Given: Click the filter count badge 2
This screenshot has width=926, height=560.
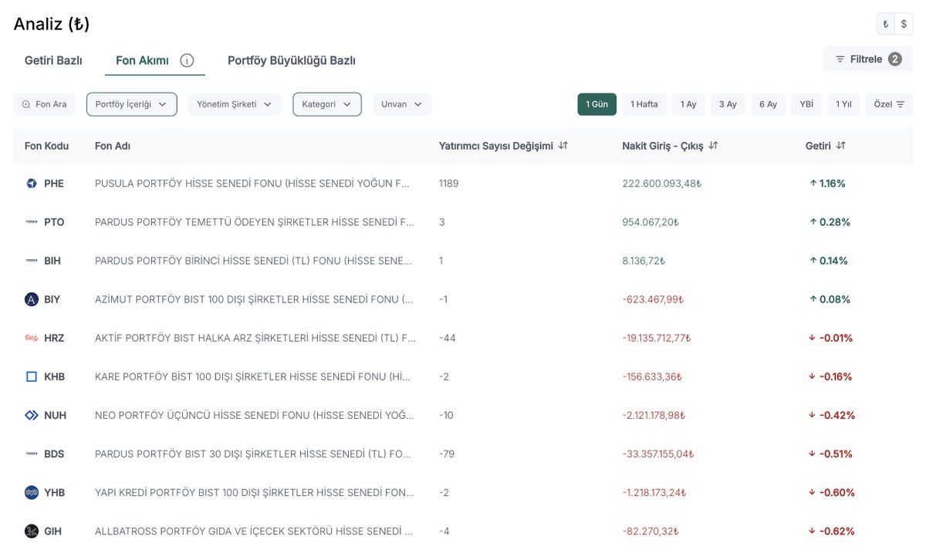Looking at the screenshot, I should [x=894, y=59].
